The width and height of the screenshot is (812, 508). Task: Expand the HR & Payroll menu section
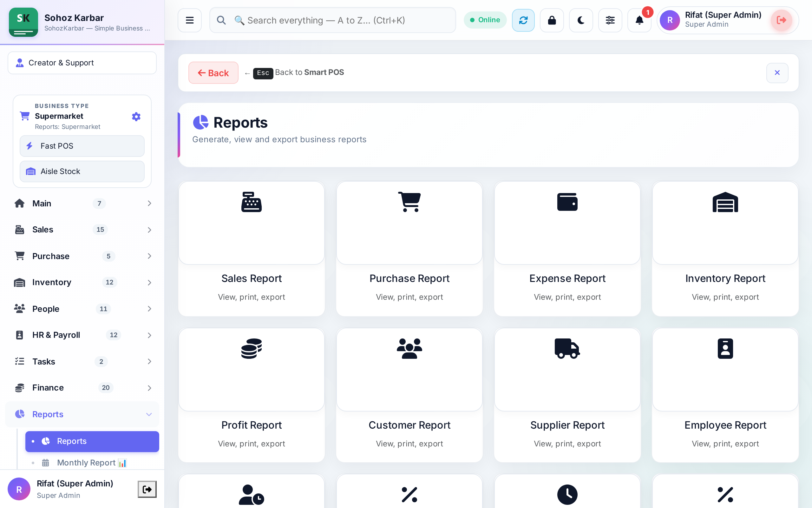coord(82,335)
